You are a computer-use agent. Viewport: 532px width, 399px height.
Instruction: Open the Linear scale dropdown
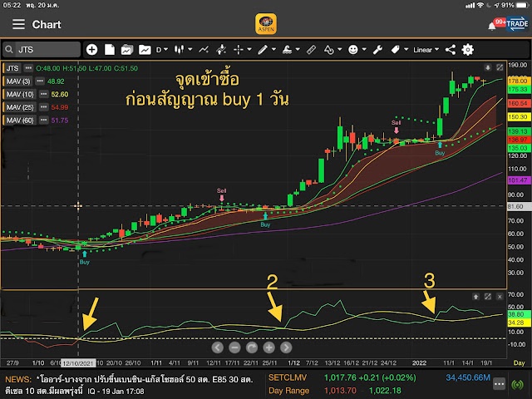pyautogui.click(x=426, y=50)
